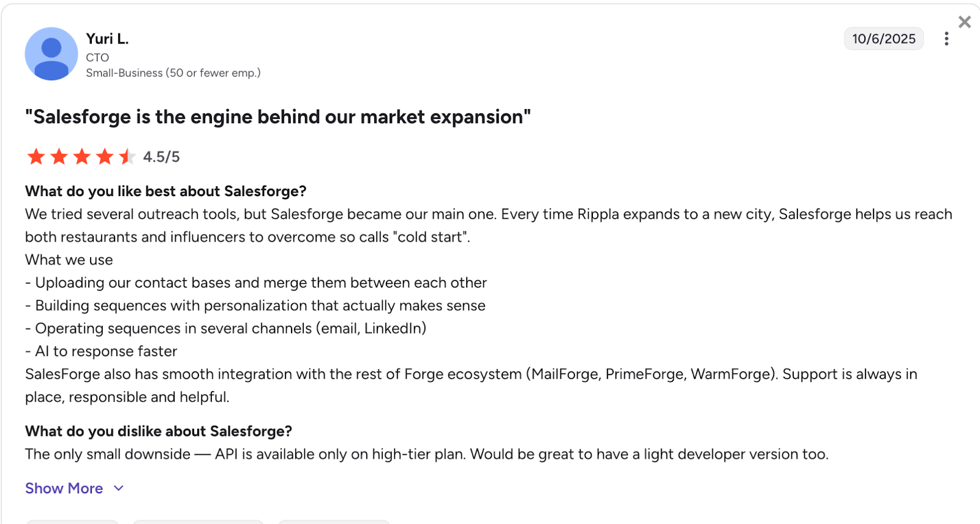Click the middle tag pill under Show More
Screen dimensions: 980x524
[198, 522]
